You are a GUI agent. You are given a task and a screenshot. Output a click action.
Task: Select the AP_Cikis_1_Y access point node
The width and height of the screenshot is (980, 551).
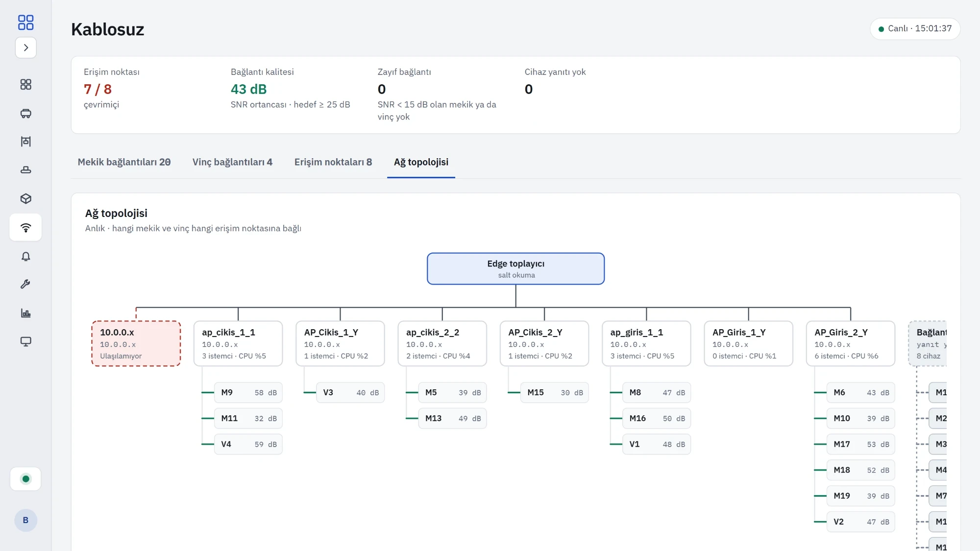click(x=340, y=343)
